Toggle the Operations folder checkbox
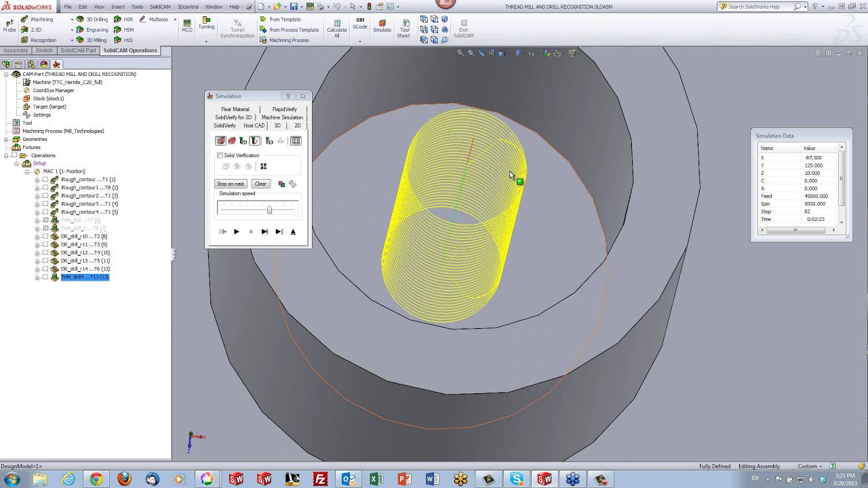The width and height of the screenshot is (868, 488). pos(14,155)
